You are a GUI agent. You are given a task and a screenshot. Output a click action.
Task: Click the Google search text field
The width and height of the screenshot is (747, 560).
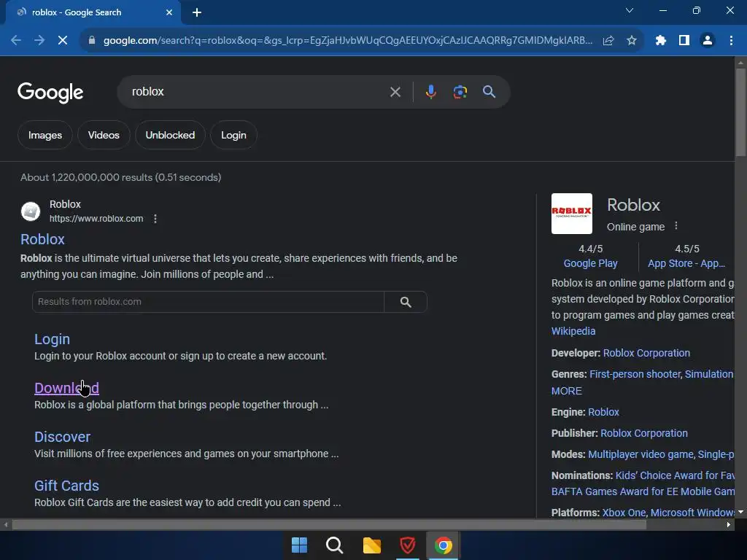(x=258, y=91)
